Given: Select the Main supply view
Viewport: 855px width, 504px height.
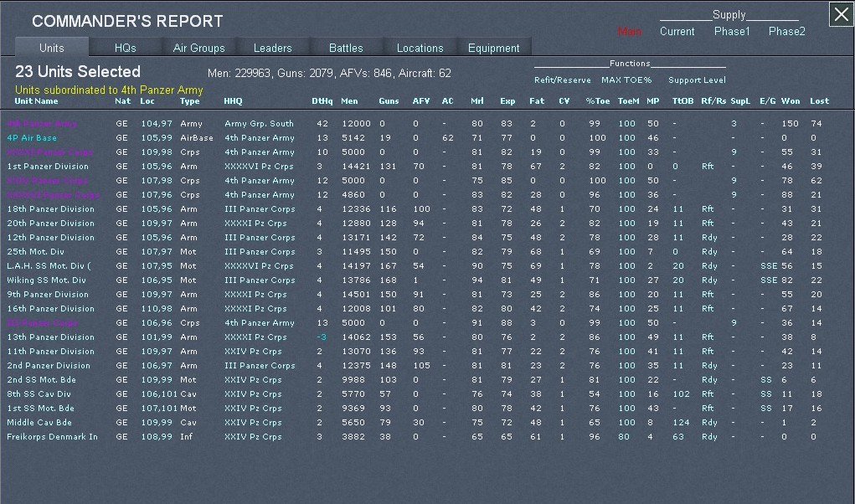Looking at the screenshot, I should 630,32.
